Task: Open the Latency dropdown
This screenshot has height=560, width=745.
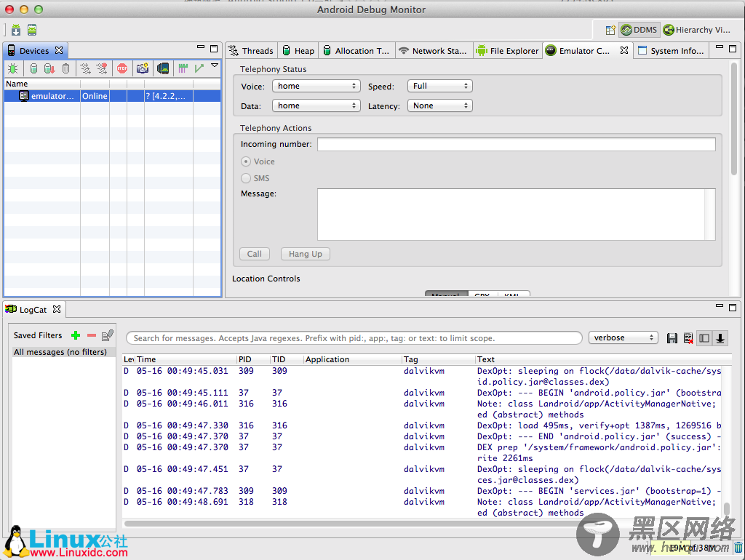Action: click(440, 105)
